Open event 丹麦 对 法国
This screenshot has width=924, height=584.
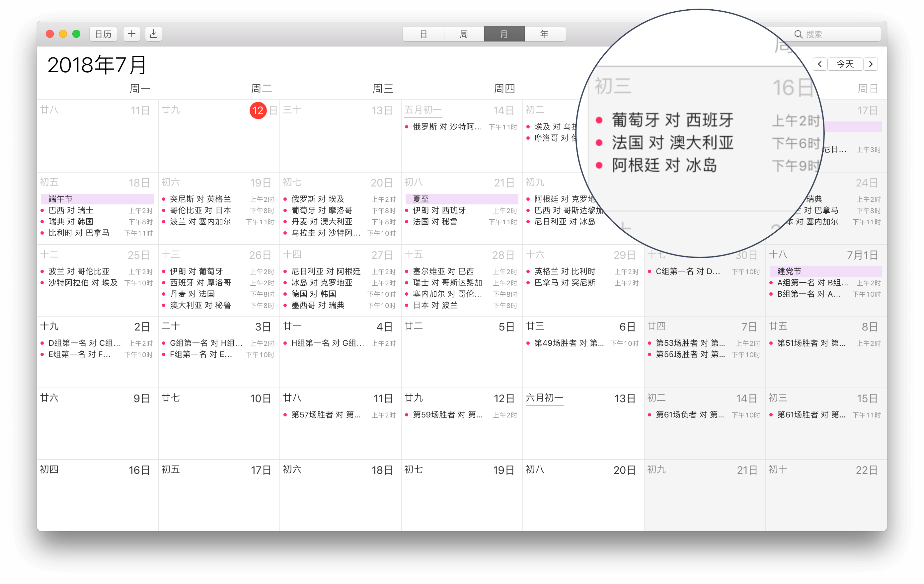218,294
